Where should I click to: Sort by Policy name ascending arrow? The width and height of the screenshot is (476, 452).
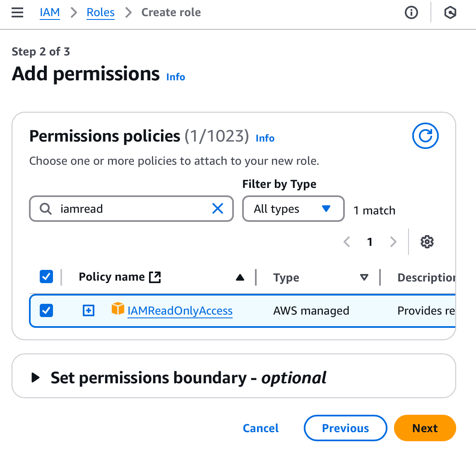pyautogui.click(x=240, y=277)
